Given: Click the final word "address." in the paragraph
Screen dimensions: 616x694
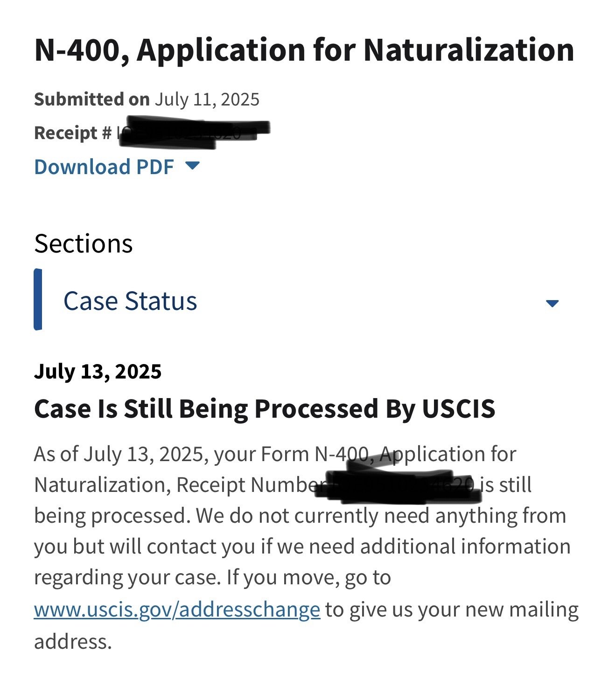Looking at the screenshot, I should (73, 641).
